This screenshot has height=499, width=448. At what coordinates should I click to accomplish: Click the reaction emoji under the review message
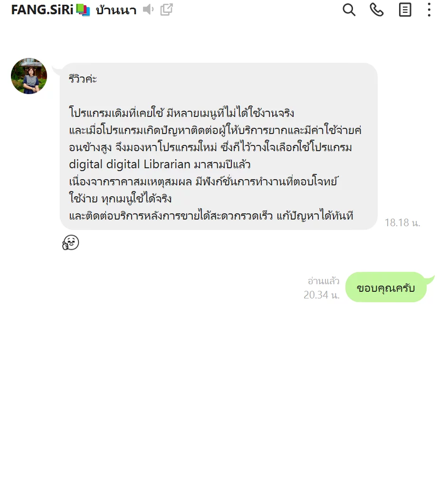[70, 242]
